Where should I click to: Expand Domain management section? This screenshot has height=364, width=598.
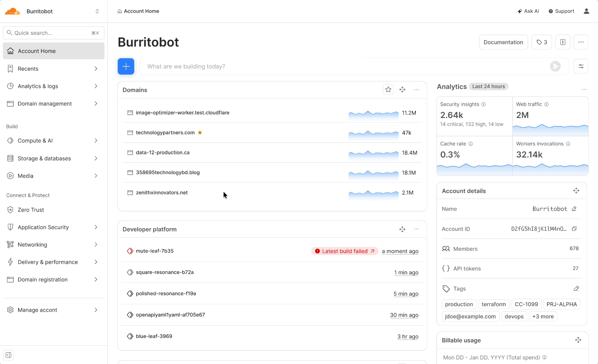[x=54, y=104]
